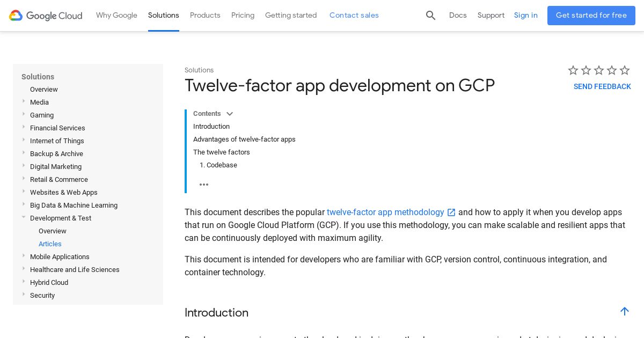The width and height of the screenshot is (644, 338).
Task: Expand the Big Data & Machine Learning arrow
Action: [24, 204]
